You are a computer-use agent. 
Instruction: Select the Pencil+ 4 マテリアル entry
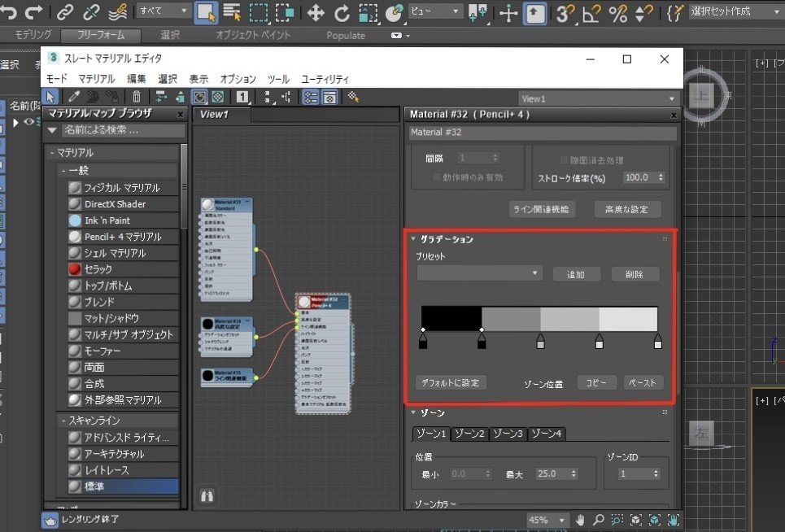123,237
